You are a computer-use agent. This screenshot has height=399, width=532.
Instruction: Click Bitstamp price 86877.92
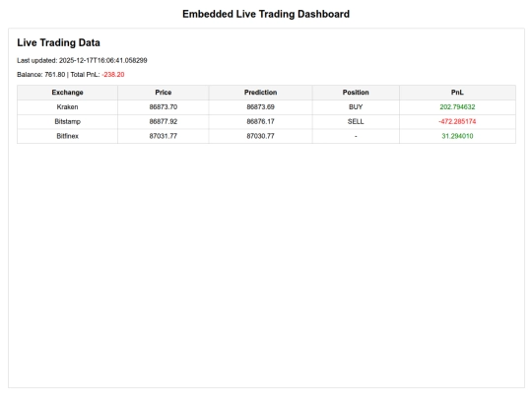pyautogui.click(x=164, y=121)
